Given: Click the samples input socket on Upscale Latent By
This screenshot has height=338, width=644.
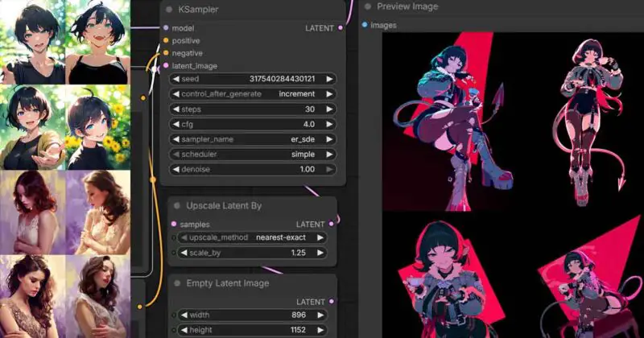Looking at the screenshot, I should pyautogui.click(x=174, y=224).
